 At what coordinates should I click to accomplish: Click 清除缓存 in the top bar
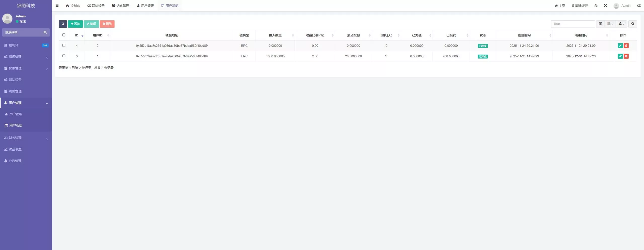pyautogui.click(x=580, y=6)
